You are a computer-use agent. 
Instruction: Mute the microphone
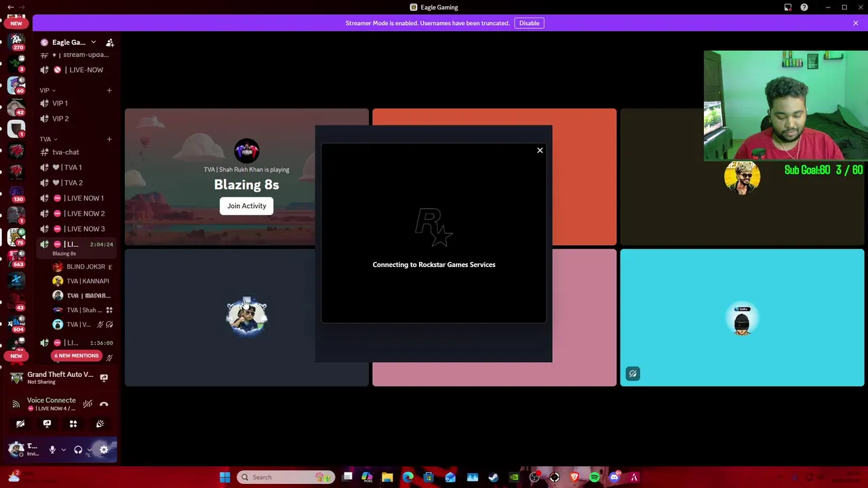coord(52,449)
